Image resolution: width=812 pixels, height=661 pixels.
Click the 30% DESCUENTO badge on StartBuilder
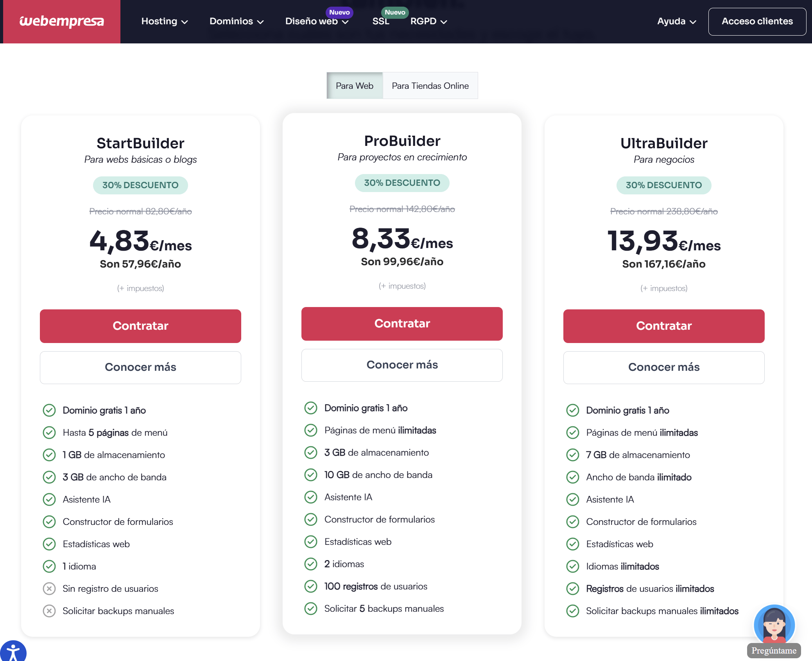point(140,185)
